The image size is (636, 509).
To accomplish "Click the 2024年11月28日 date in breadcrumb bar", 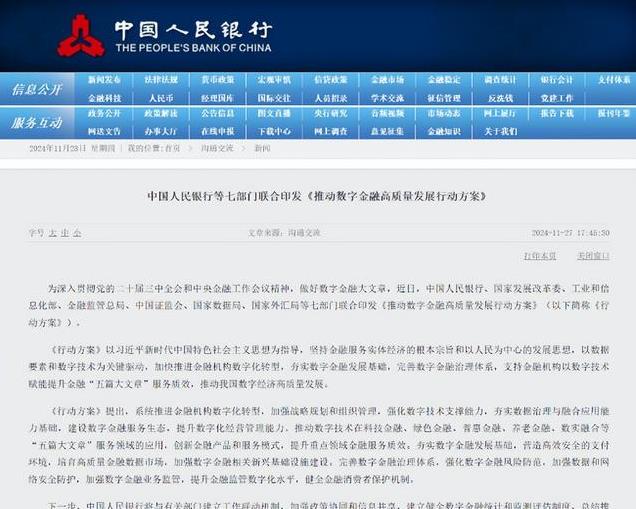I will [x=57, y=148].
